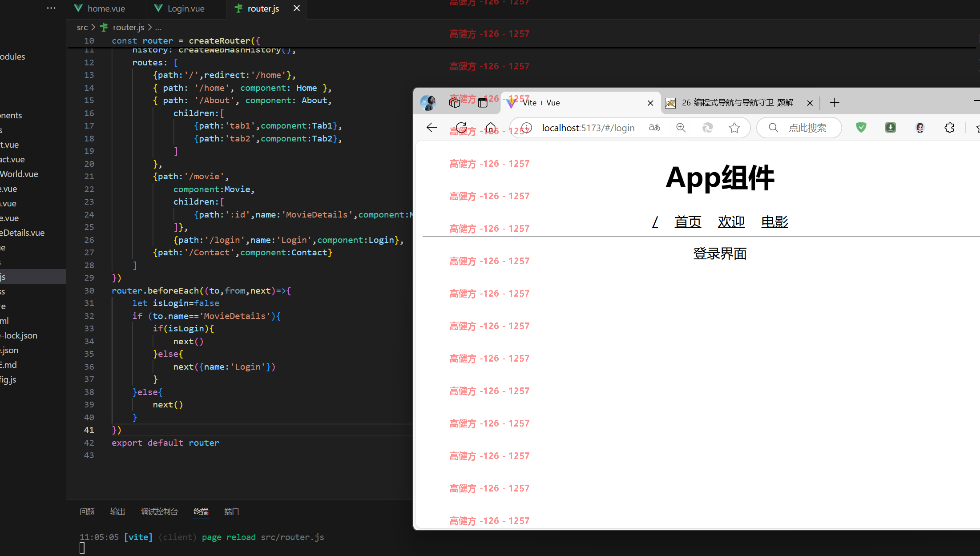Expand the odules folder in explorer
The width and height of the screenshot is (980, 556).
[13, 56]
